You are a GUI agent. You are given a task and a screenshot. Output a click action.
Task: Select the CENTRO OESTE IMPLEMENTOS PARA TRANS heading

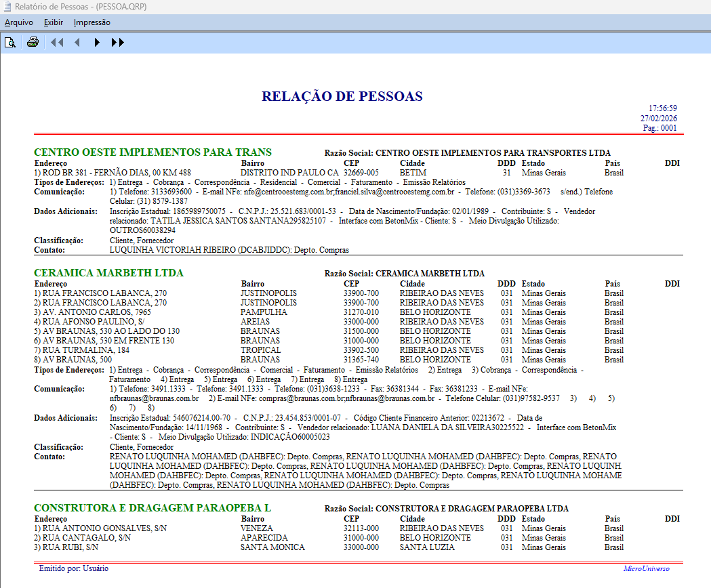pyautogui.click(x=153, y=152)
